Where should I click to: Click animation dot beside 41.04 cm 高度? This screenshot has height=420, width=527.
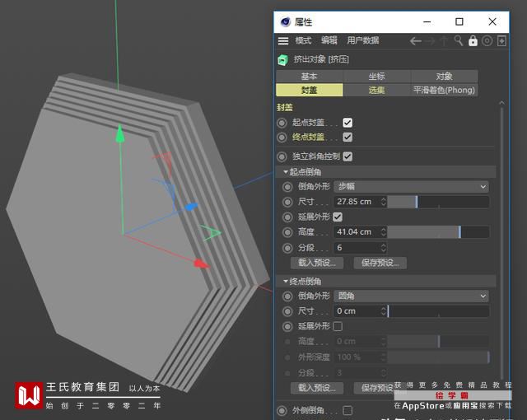287,232
